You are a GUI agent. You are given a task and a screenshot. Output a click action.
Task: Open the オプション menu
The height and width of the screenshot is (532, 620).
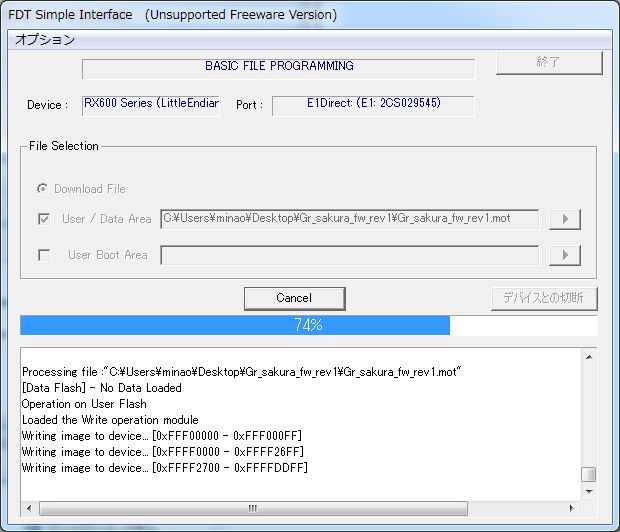pyautogui.click(x=45, y=40)
